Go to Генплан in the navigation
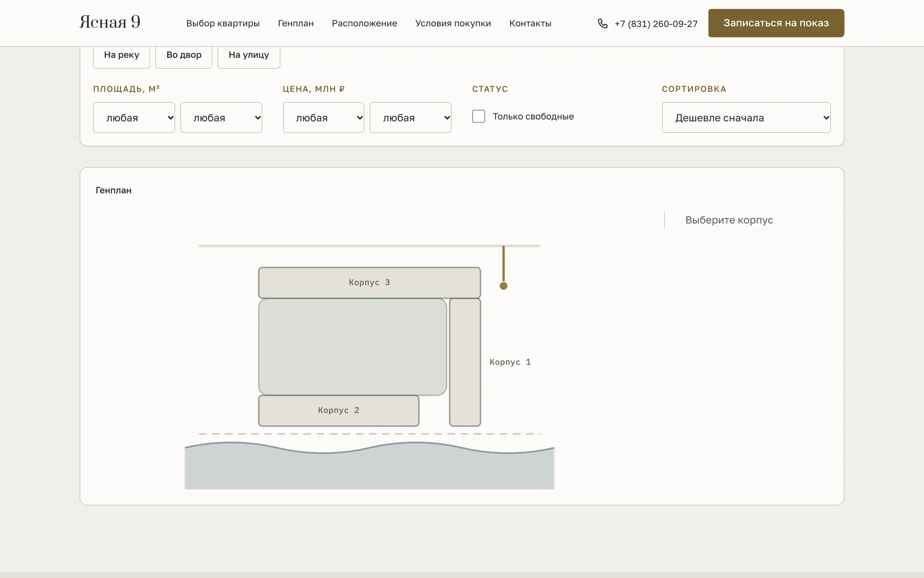The image size is (924, 578). 296,23
